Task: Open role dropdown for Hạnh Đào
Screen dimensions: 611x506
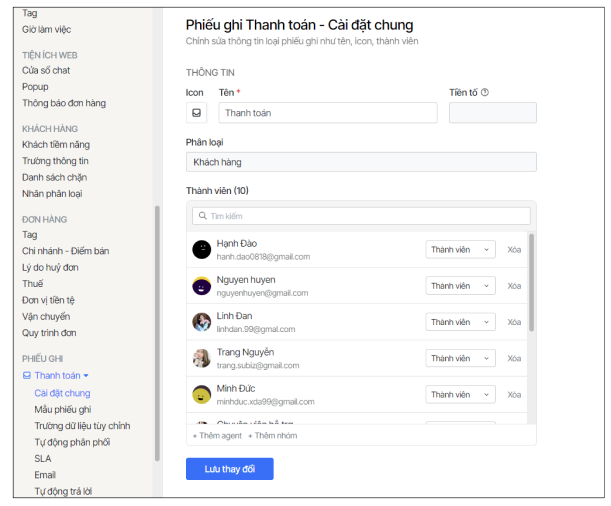Action: coord(460,250)
